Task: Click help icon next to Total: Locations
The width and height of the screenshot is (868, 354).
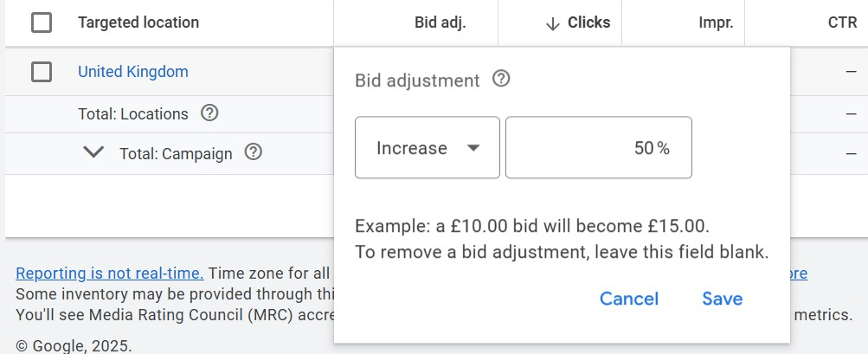Action: click(x=209, y=113)
